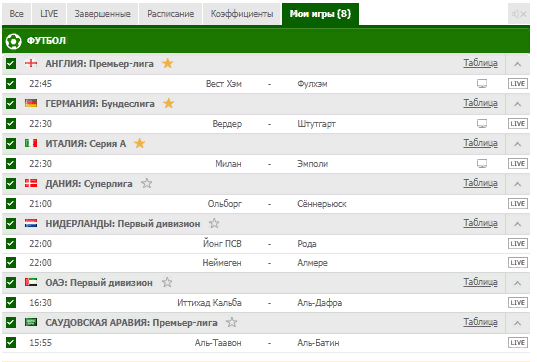Image resolution: width=537 pixels, height=362 pixels.
Task: Star the ДАНИЯ: Суперлига league
Action: (x=147, y=183)
